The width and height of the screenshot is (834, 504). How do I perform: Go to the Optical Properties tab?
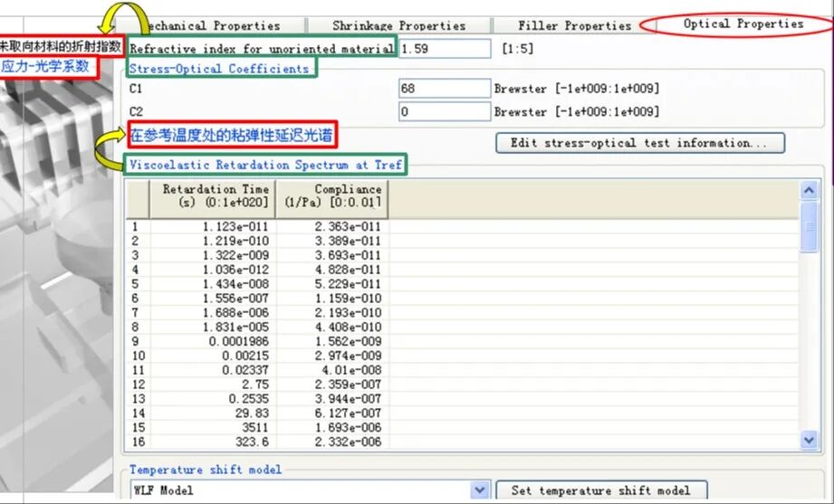click(x=743, y=24)
